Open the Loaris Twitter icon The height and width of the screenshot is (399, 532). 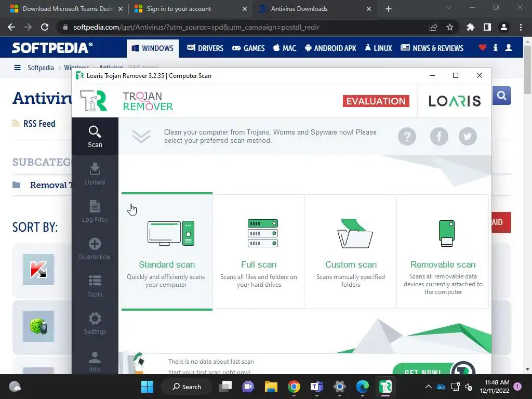coord(468,137)
